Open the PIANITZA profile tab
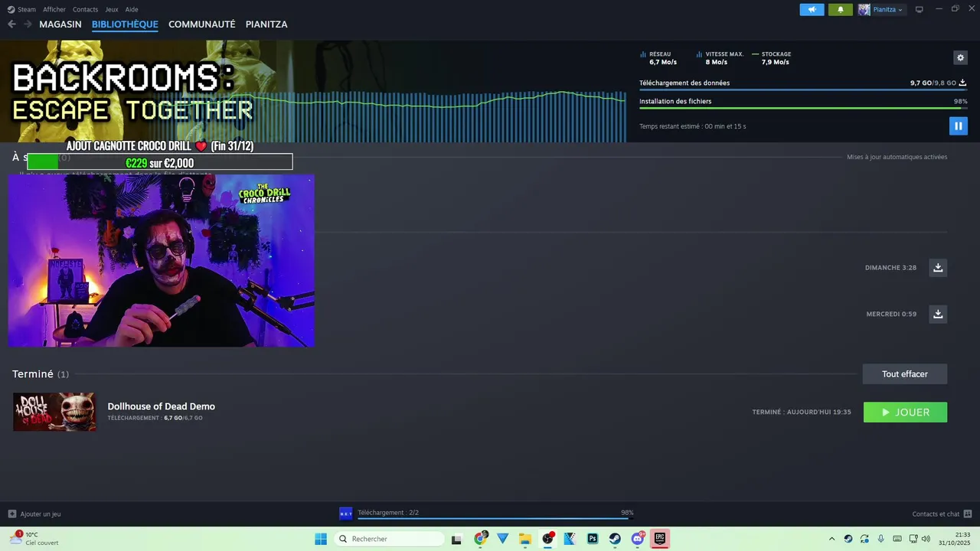The height and width of the screenshot is (551, 980). [266, 24]
